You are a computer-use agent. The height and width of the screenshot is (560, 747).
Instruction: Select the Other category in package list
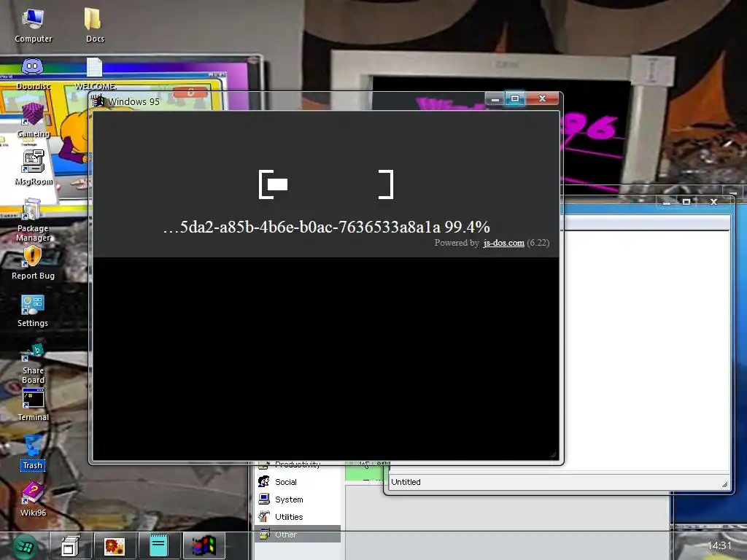pyautogui.click(x=298, y=534)
